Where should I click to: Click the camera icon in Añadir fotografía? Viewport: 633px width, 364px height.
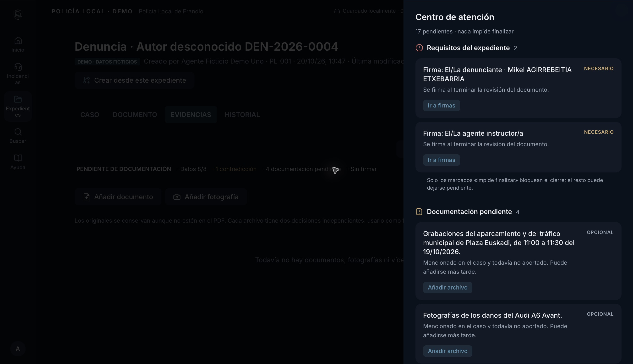click(x=177, y=197)
